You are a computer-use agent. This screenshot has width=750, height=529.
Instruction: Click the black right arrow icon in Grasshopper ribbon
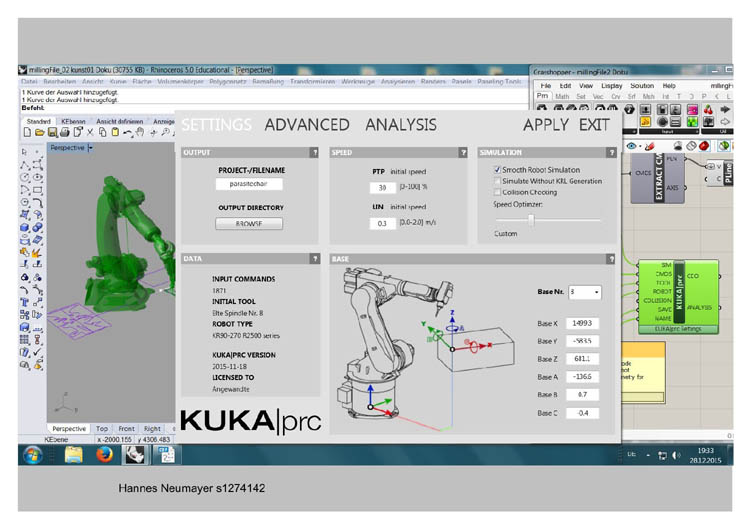(725, 110)
